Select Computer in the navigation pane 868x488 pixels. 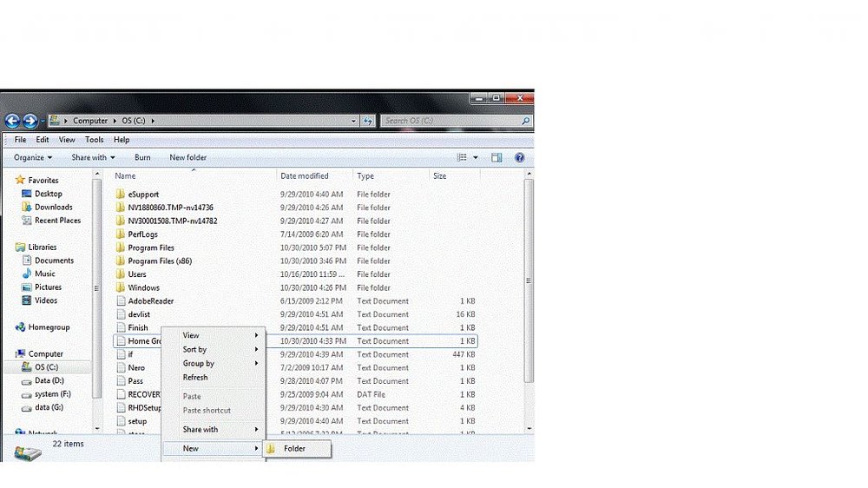(x=45, y=354)
